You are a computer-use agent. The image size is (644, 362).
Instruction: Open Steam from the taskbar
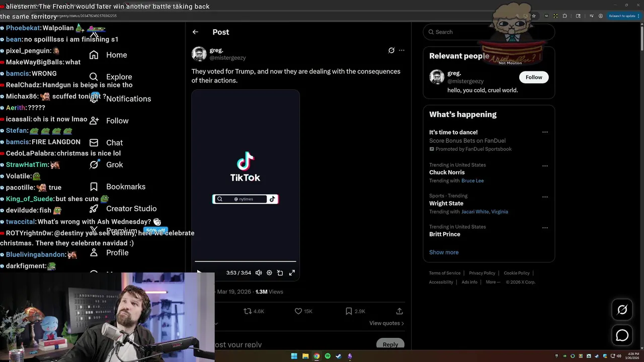click(x=339, y=356)
